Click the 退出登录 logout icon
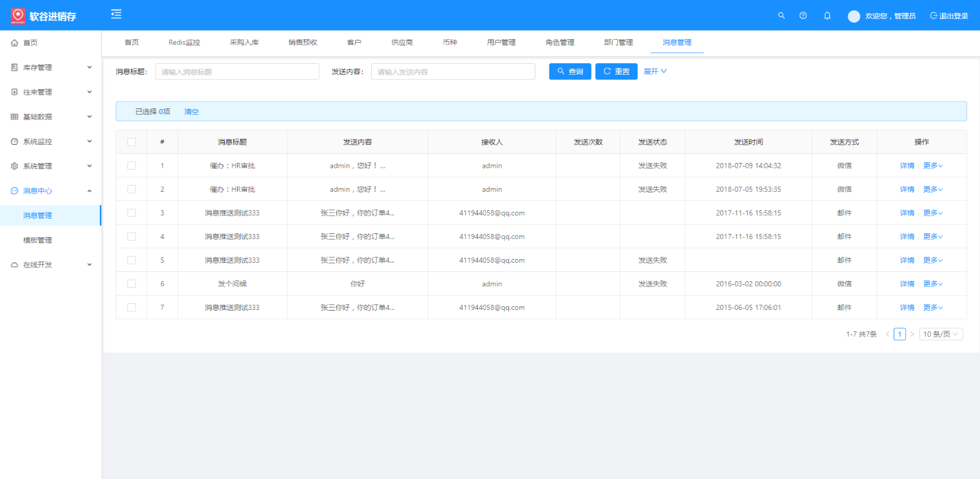The image size is (980, 479). point(933,16)
